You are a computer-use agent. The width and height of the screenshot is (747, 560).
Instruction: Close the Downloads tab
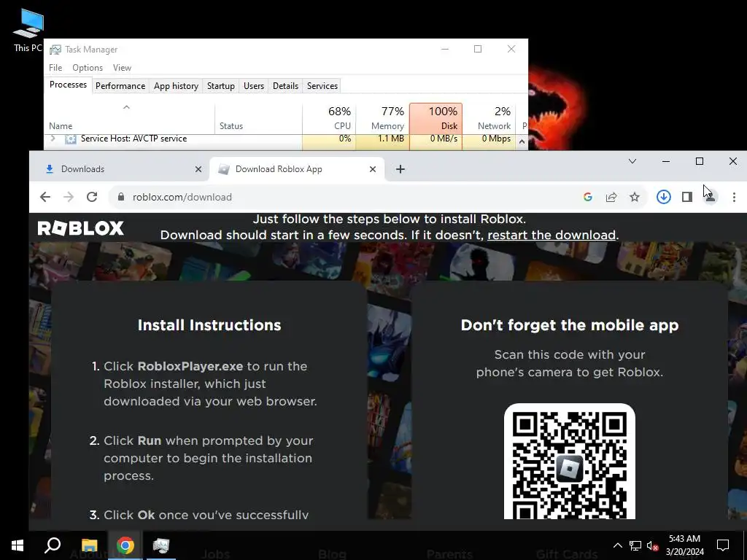(x=198, y=169)
